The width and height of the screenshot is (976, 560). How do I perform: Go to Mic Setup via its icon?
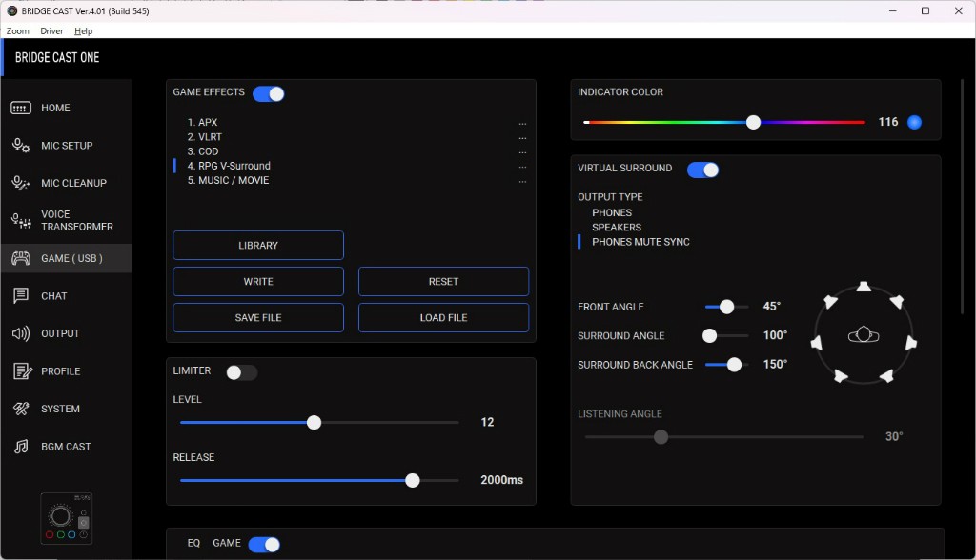(21, 146)
